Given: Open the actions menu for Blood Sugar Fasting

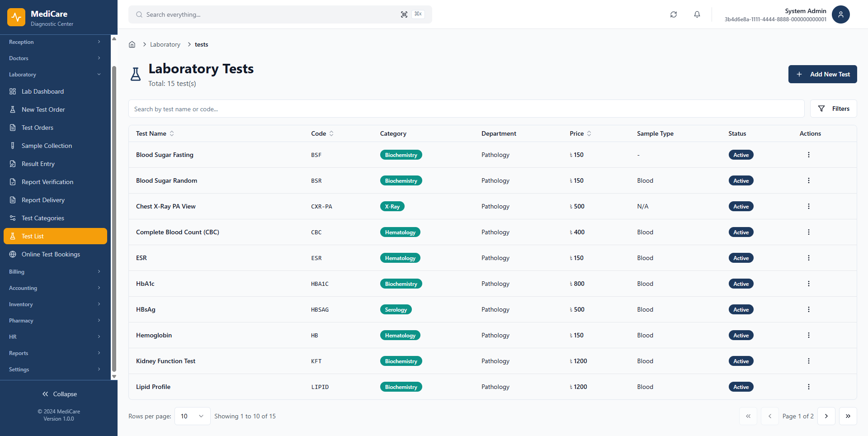Looking at the screenshot, I should click(x=809, y=155).
